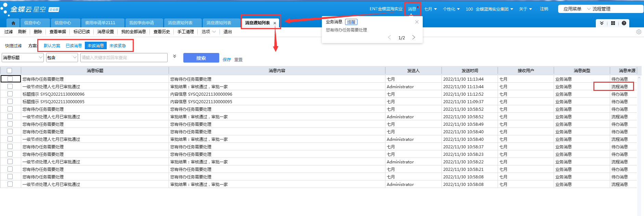Expand the 应用菜单 selector
Image resolution: width=644 pixels, height=216 pixels.
(577, 9)
